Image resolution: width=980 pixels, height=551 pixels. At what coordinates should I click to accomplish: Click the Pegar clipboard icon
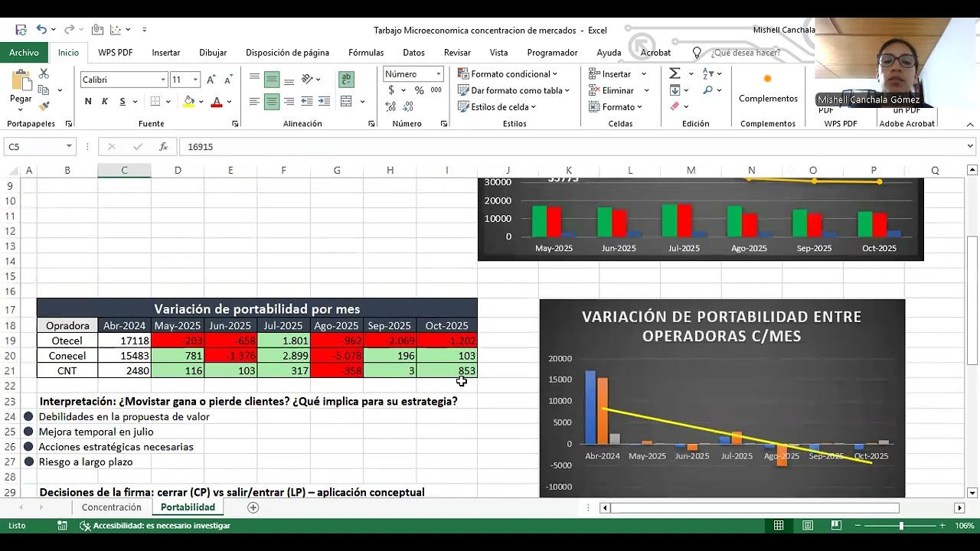(x=21, y=80)
